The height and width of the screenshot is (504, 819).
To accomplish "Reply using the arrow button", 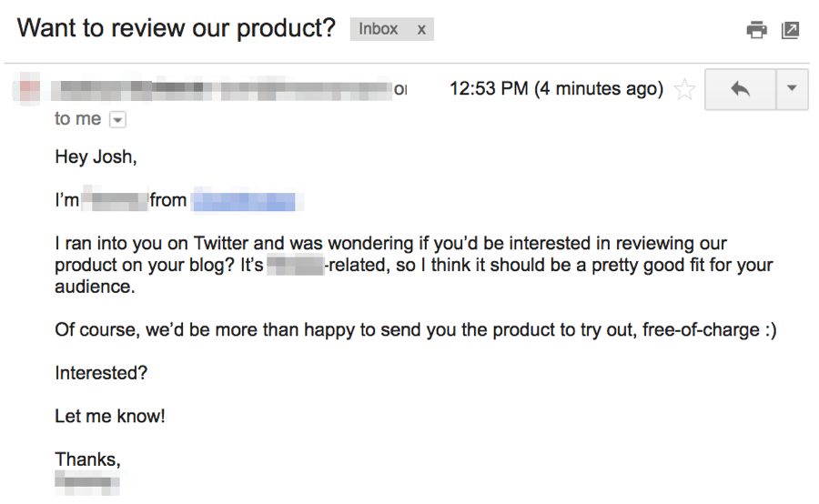I will (x=740, y=89).
